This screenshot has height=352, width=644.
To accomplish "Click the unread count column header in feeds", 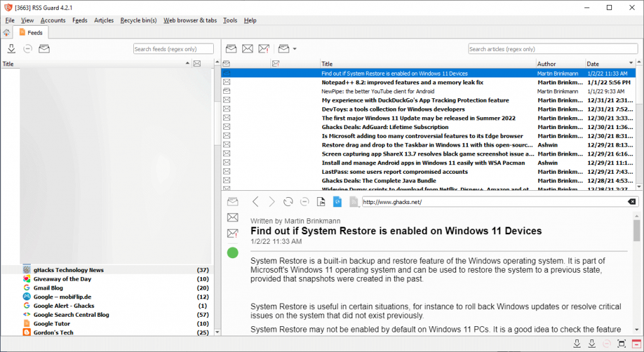I will click(202, 64).
